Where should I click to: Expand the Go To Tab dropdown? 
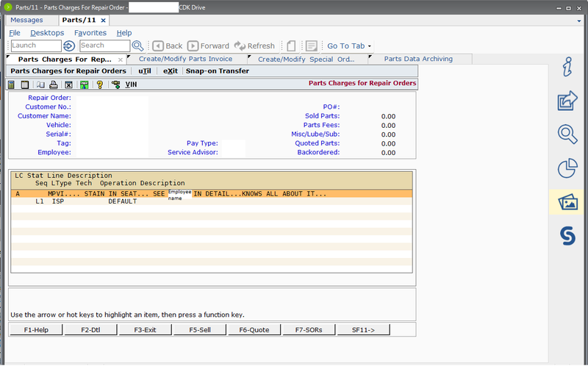[348, 46]
